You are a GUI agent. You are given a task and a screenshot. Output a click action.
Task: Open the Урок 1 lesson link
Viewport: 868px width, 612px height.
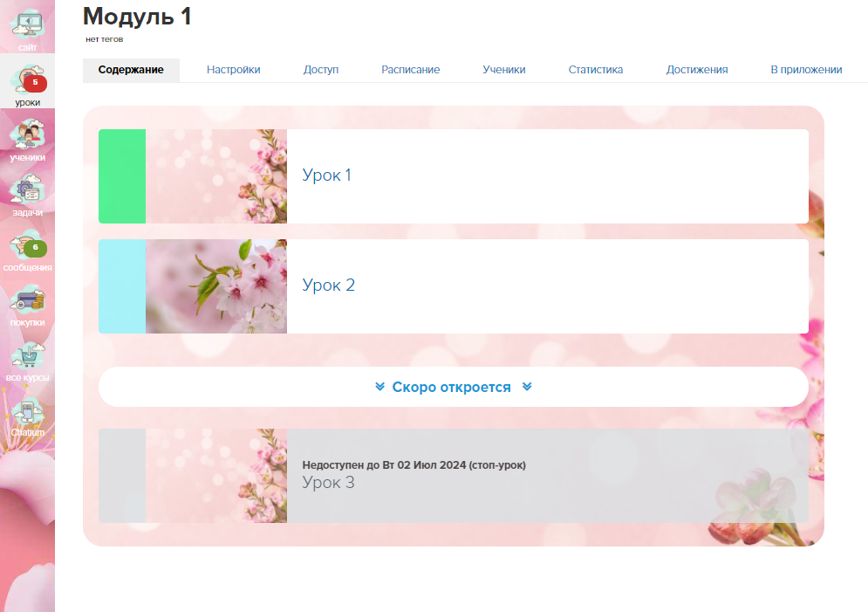[x=327, y=175]
